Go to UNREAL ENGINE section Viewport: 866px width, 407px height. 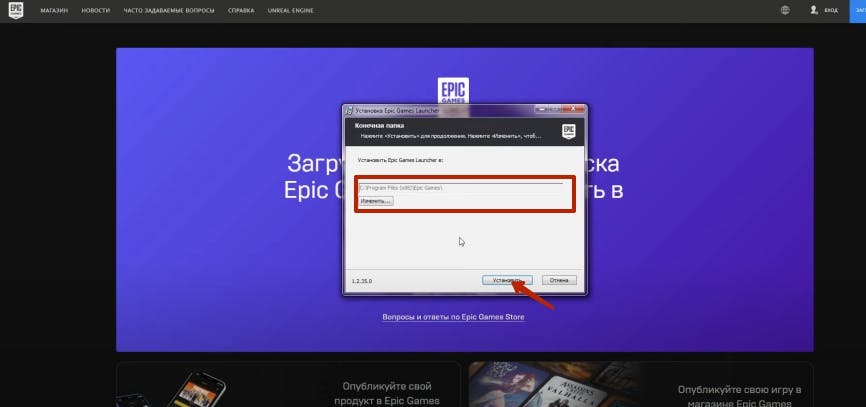point(291,10)
